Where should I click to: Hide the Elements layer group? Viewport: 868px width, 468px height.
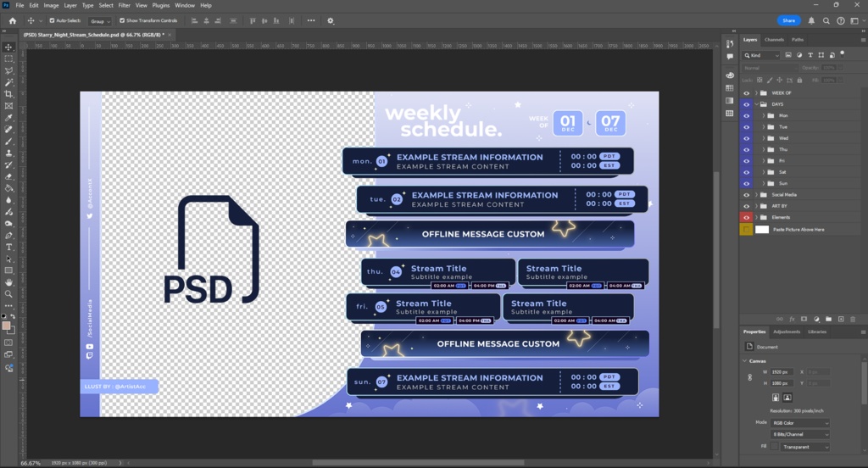746,218
